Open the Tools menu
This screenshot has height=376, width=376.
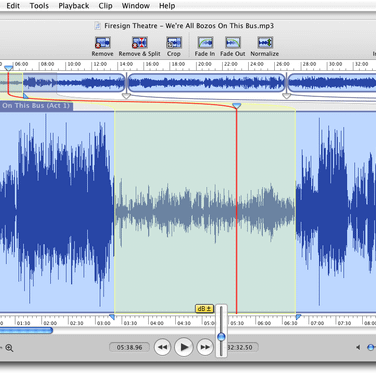39,6
